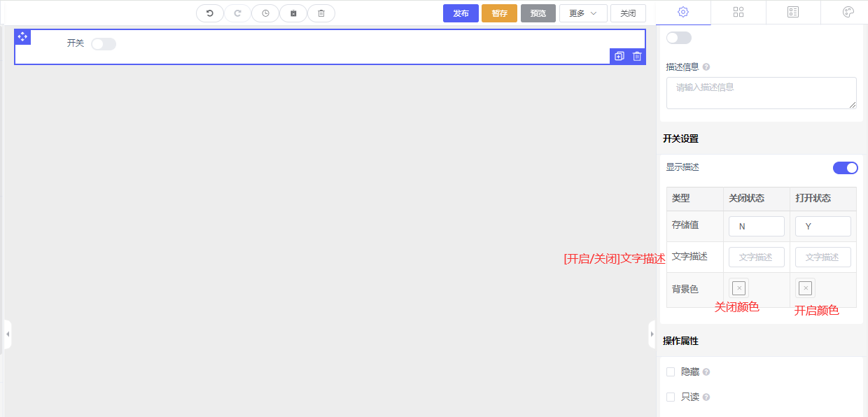The height and width of the screenshot is (417, 868).
Task: Delete the selected switch component on canvas
Action: point(637,56)
